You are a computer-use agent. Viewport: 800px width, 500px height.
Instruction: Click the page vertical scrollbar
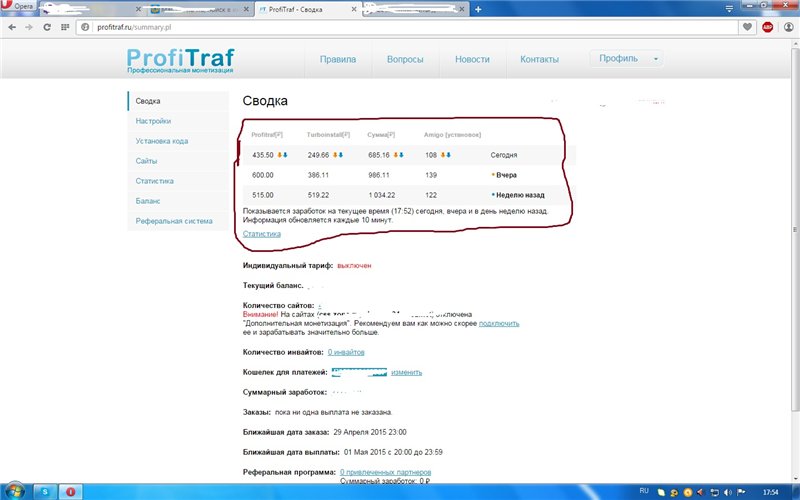pos(795,230)
